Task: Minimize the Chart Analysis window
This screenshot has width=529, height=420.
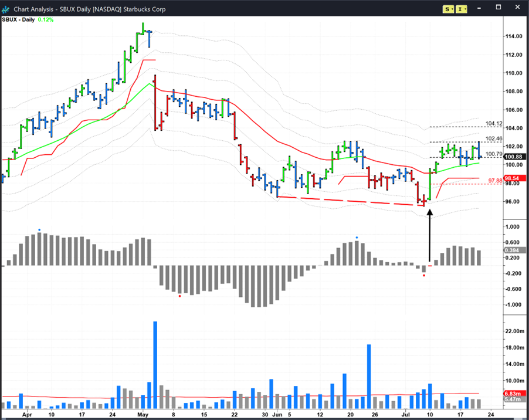Action: coord(480,9)
